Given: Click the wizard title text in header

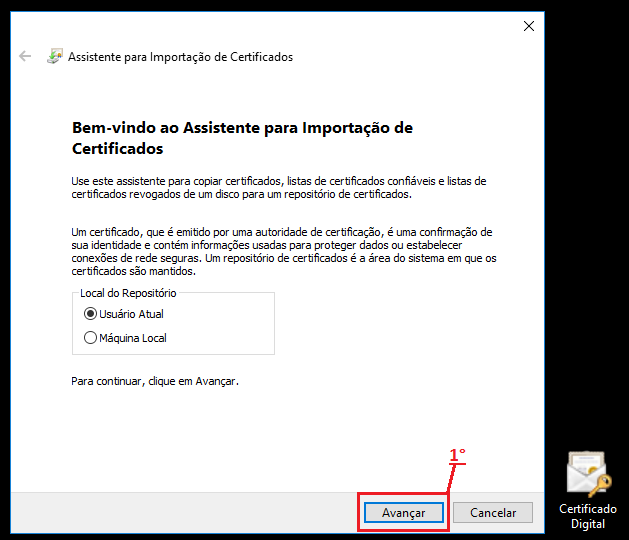Looking at the screenshot, I should tap(180, 57).
